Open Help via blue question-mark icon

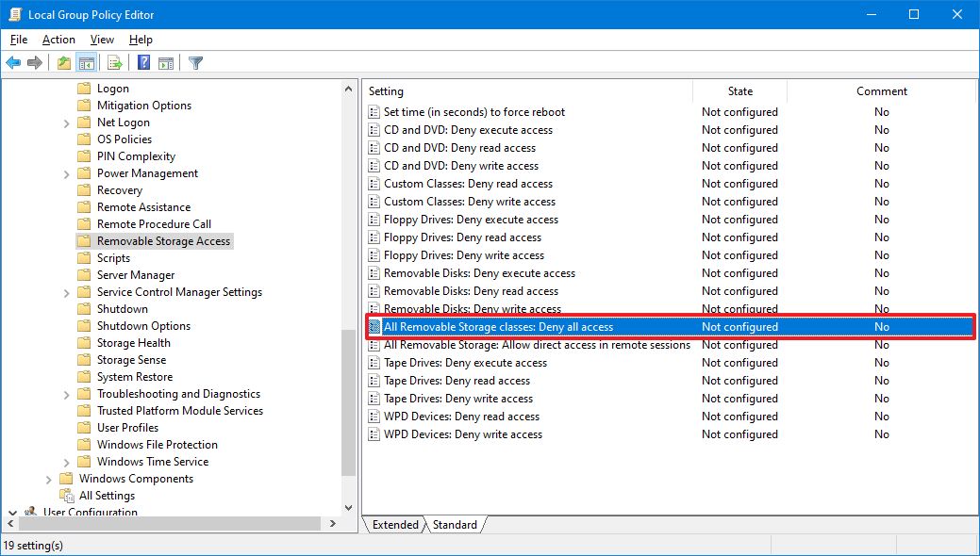143,63
